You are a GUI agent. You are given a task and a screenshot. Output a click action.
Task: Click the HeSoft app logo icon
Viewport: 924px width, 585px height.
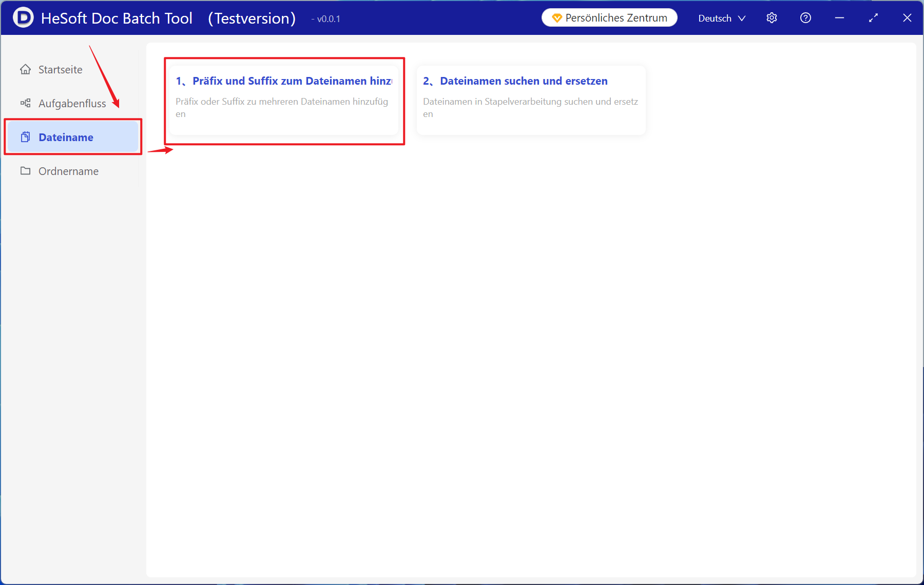point(23,17)
